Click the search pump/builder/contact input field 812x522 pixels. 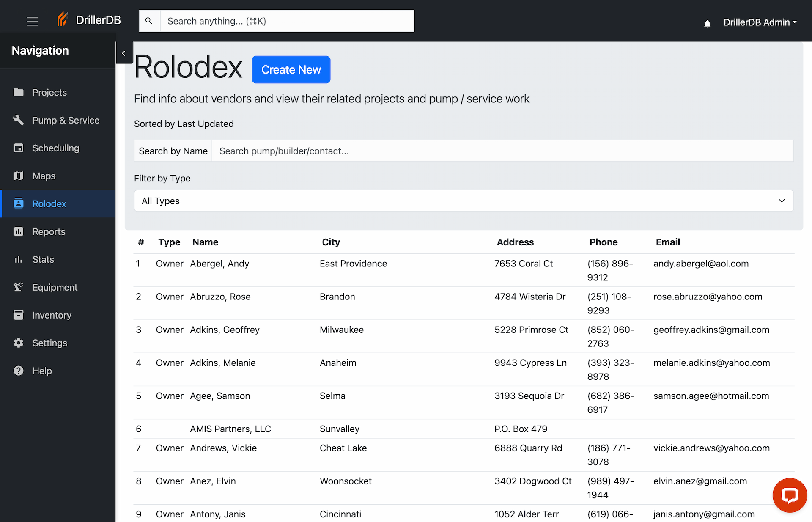(x=465, y=151)
